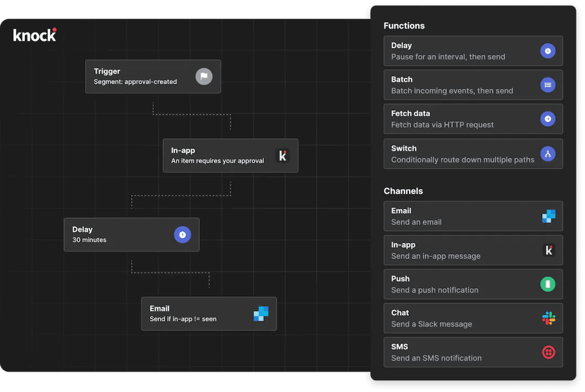585x392 pixels.
Task: Select the Delay function clock icon
Action: pyautogui.click(x=548, y=51)
